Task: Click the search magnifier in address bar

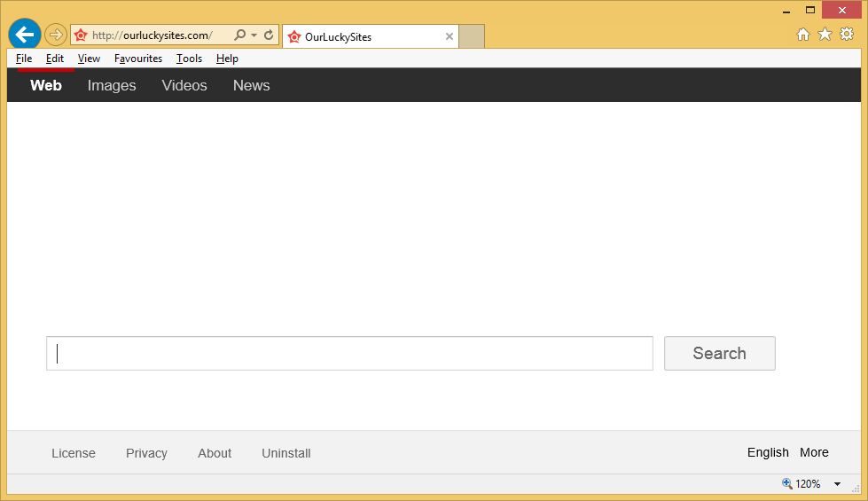Action: (239, 35)
